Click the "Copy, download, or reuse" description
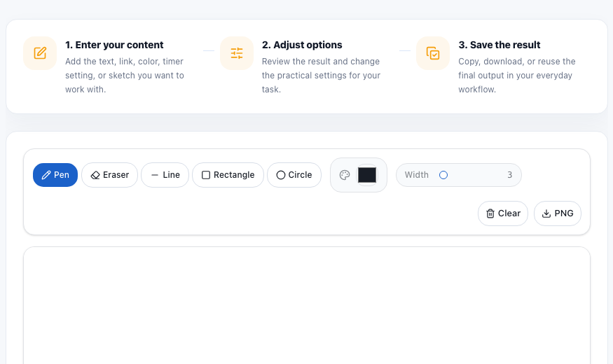 [x=517, y=76]
